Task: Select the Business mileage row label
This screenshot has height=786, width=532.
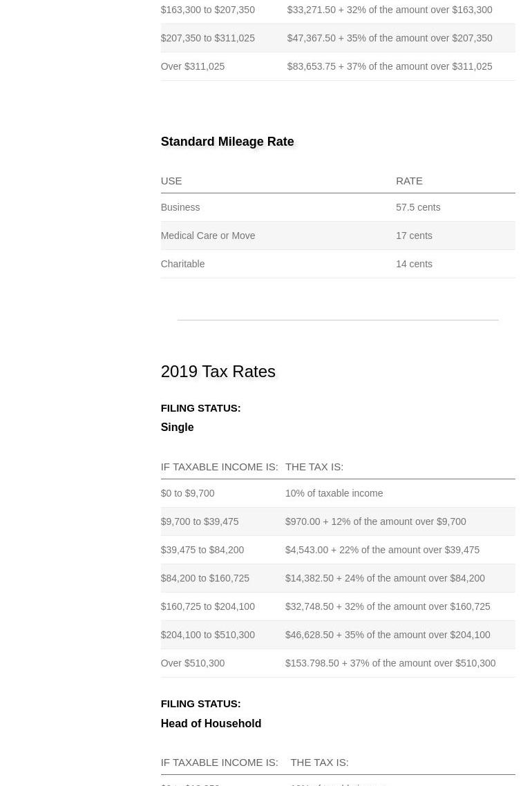Action: click(180, 207)
